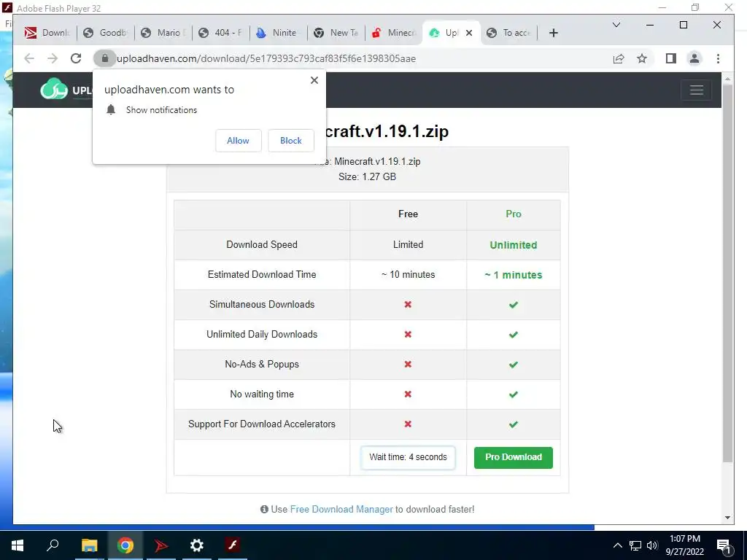Click the Unlimited download speed cell
The height and width of the screenshot is (560, 747).
tap(514, 245)
